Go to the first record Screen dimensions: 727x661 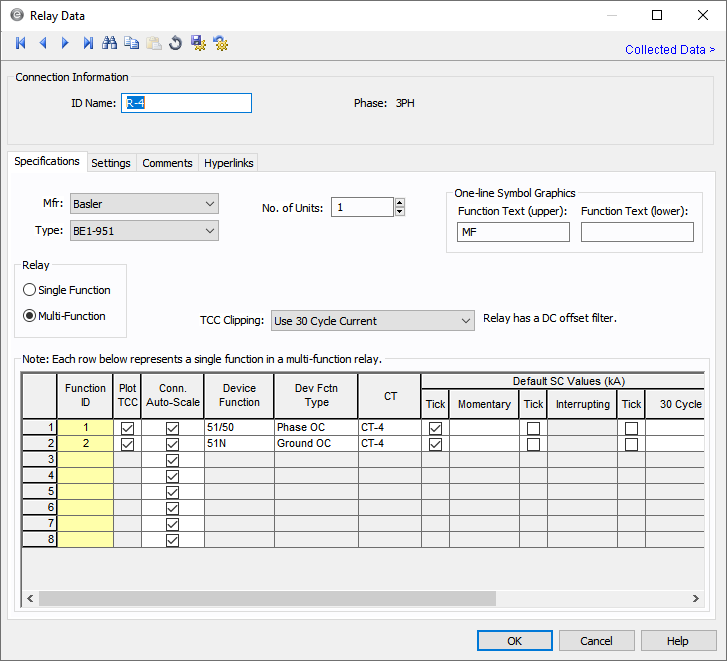point(20,43)
